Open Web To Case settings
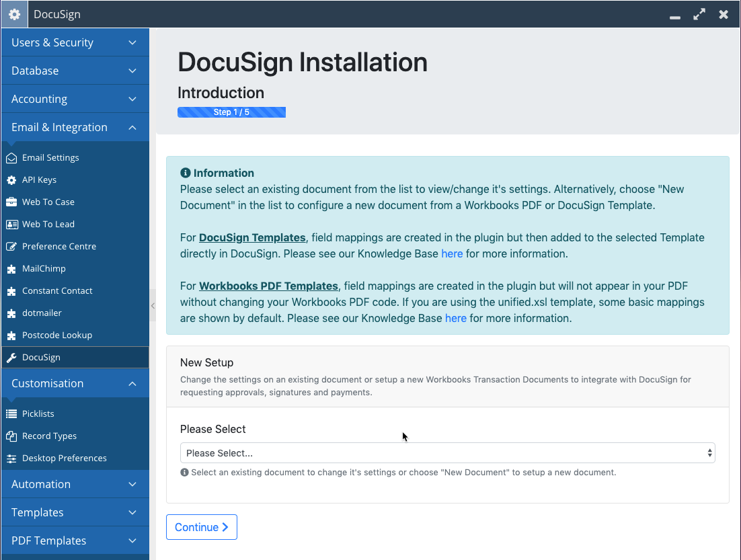 [11, 202]
